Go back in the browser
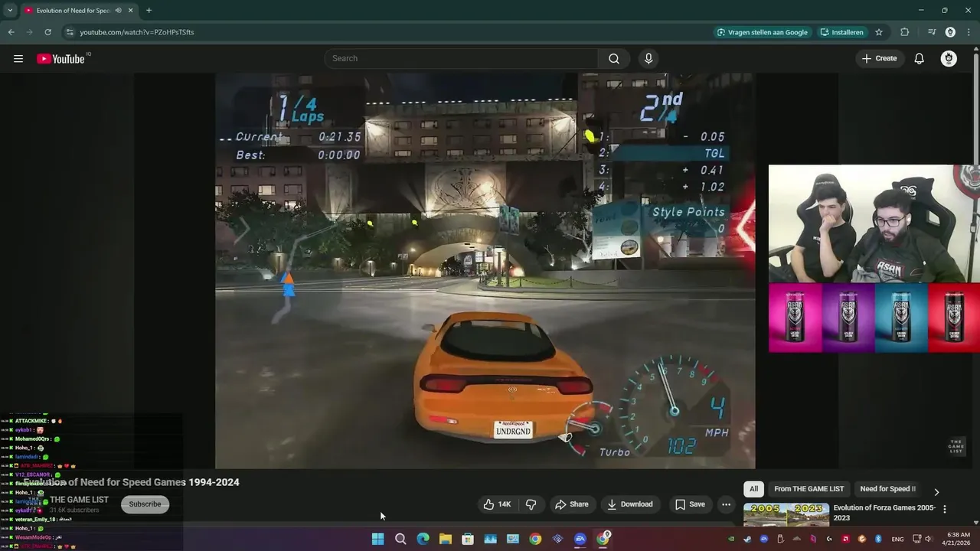The image size is (980, 551). coord(11,32)
